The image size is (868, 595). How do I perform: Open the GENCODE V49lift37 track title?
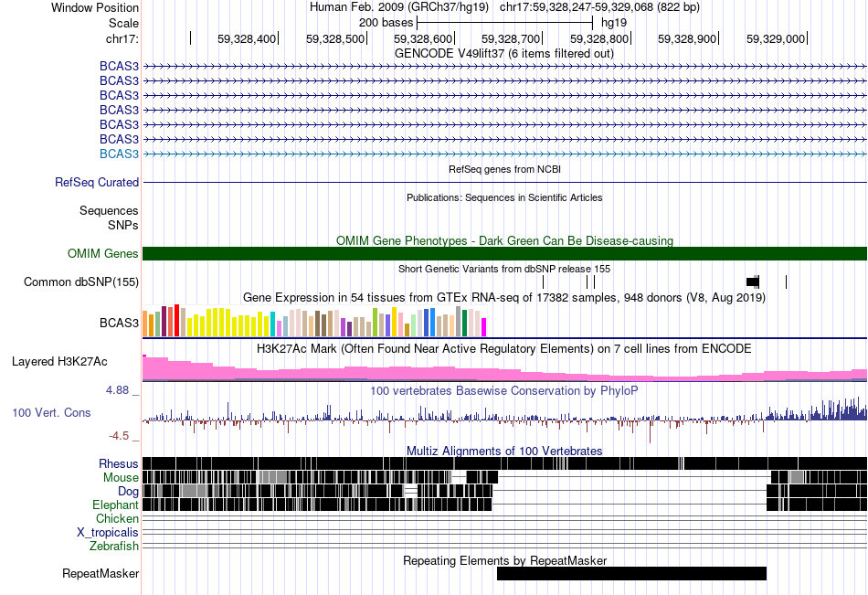503,54
